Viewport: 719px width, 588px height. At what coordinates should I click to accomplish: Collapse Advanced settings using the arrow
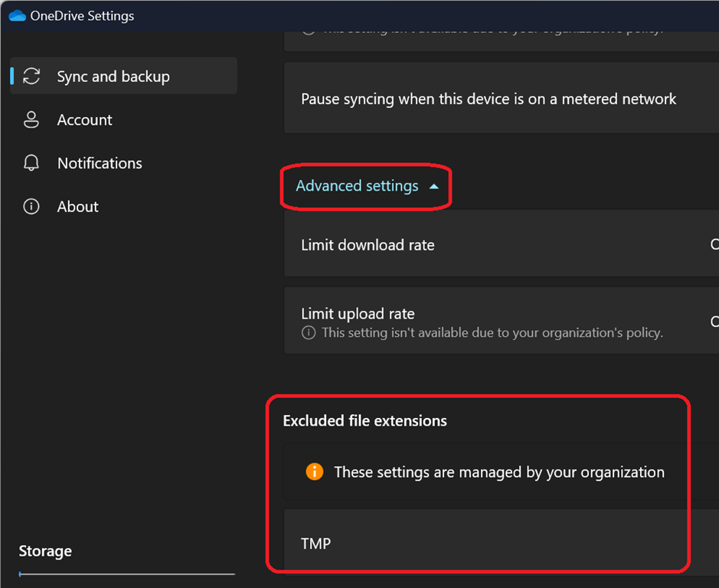[434, 186]
